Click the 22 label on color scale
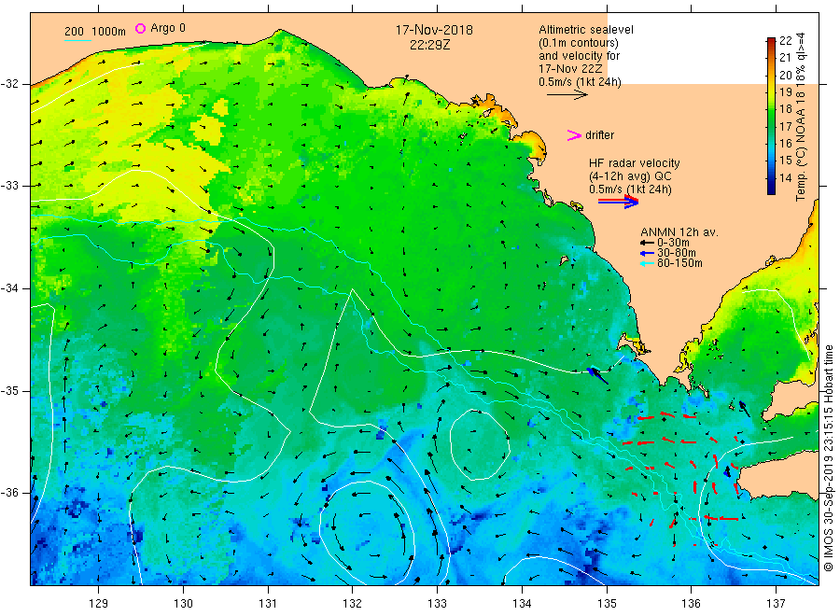The image size is (840, 616). (x=785, y=41)
